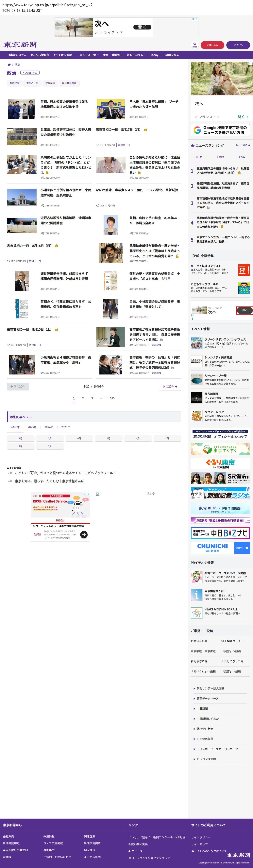Screen dimensions: 253x868
Task: Select the 2023年 monthly archive tab
Action: (x=66, y=427)
